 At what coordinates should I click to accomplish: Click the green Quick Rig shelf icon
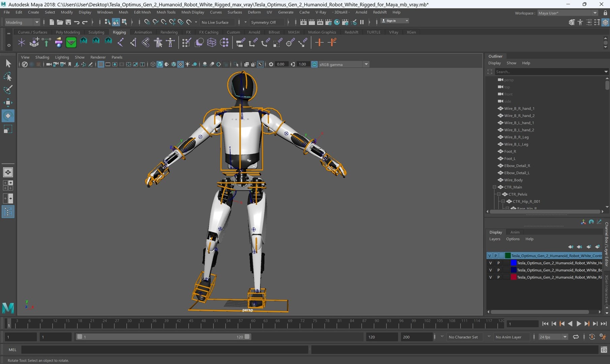pyautogui.click(x=71, y=42)
